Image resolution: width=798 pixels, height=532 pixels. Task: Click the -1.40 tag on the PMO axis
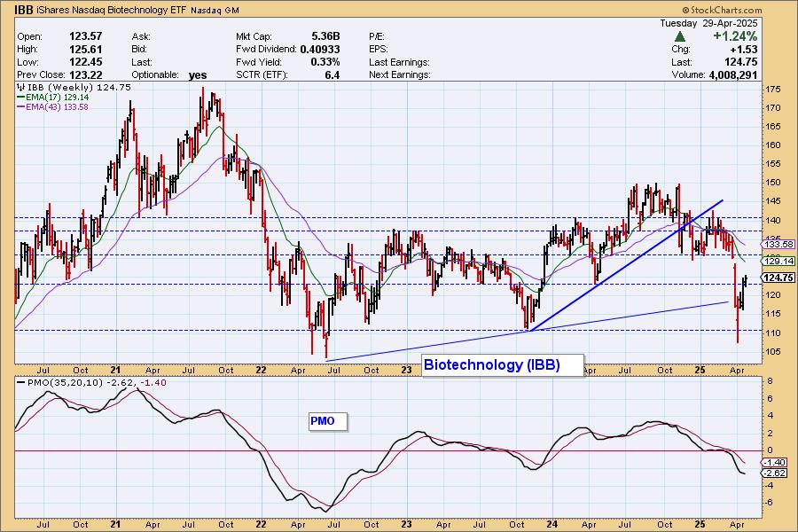point(774,463)
